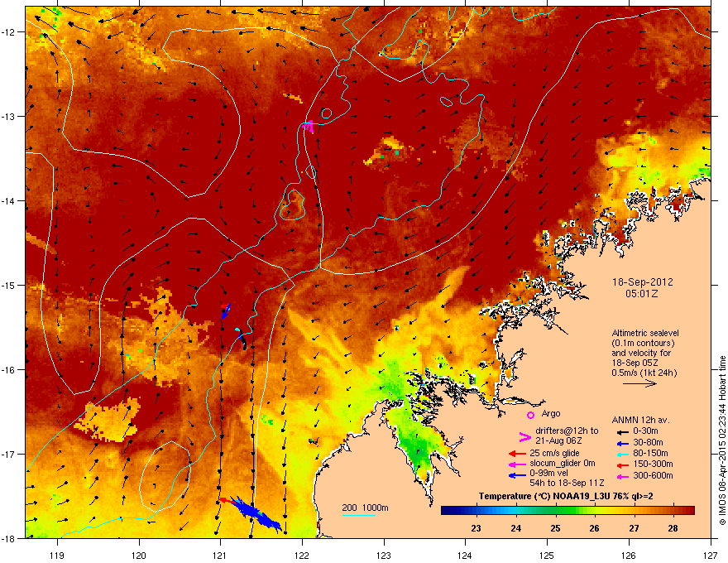
Task: Click the ANMN 12h av. heading
Action: (640, 421)
